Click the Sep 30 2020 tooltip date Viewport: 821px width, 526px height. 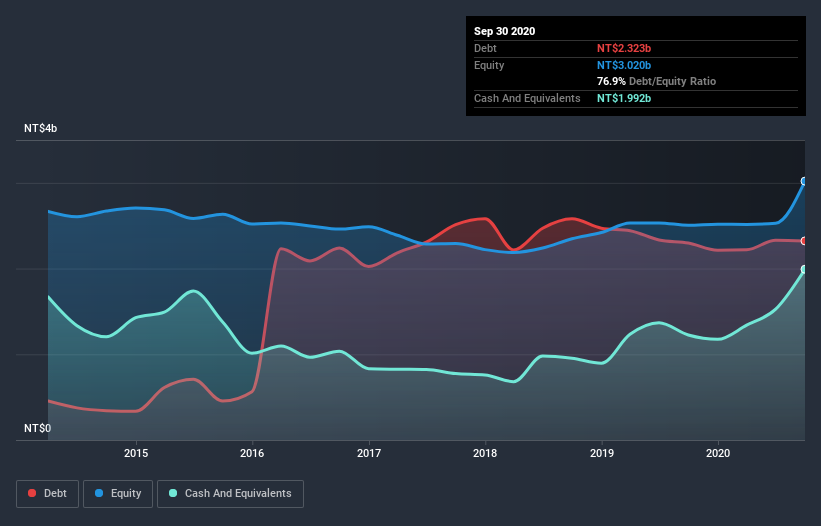pyautogui.click(x=505, y=31)
